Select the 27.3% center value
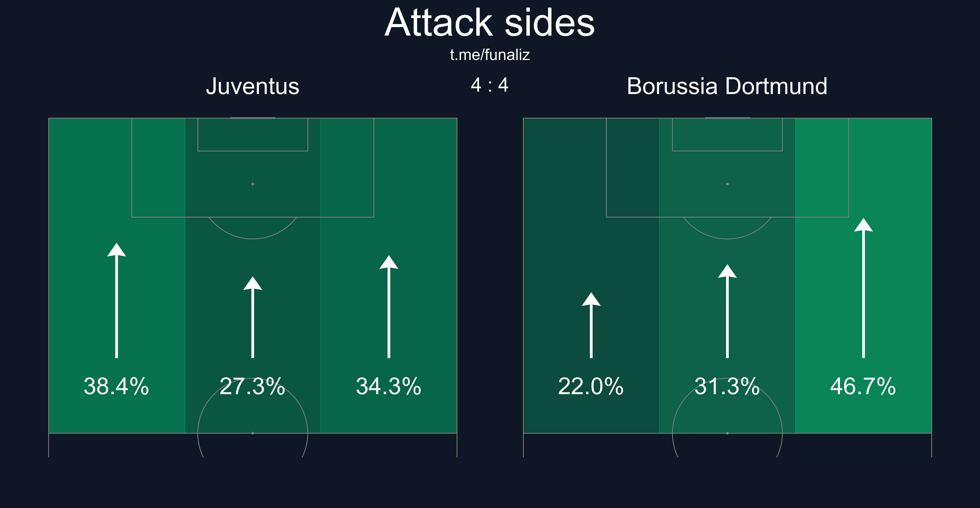 tap(253, 386)
